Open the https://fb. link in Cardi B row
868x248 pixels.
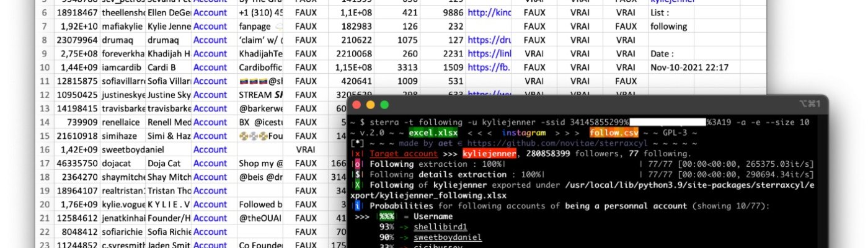coord(489,67)
